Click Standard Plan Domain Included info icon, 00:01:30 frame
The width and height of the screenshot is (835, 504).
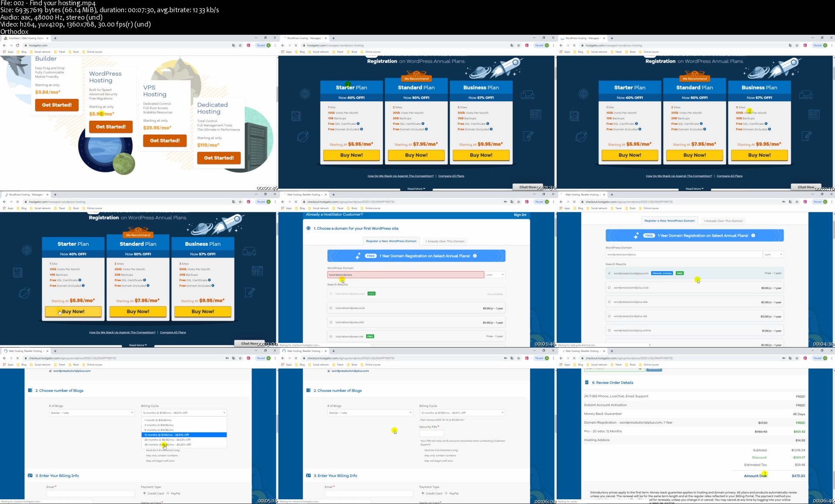point(426,129)
